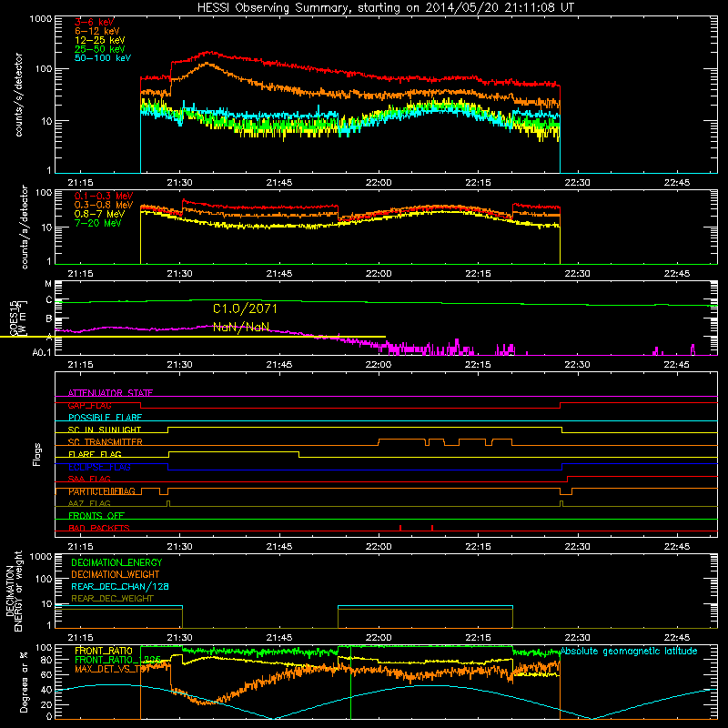Click the REAR_DEC_WEIGHT legend label
Screen dimensions: 728x728
(x=112, y=599)
